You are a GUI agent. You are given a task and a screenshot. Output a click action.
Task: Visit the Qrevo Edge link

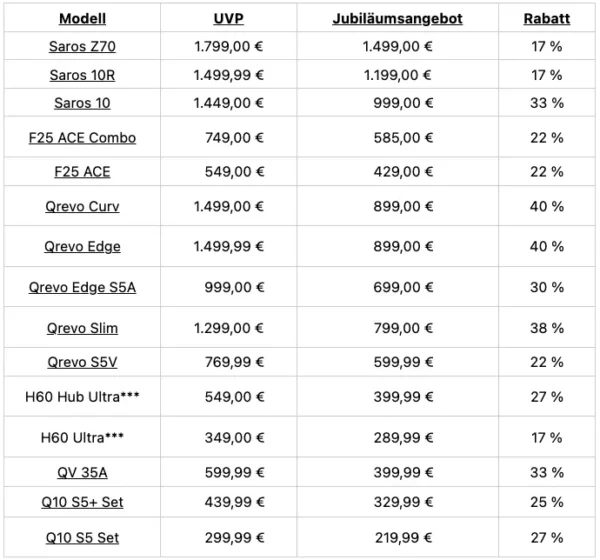[x=82, y=247]
